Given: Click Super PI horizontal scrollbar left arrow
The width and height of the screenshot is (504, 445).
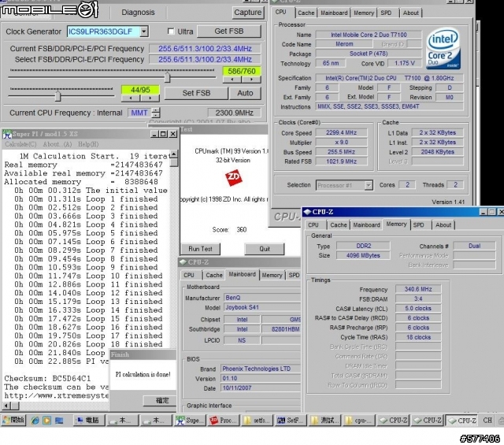Looking at the screenshot, I should click(6, 406).
